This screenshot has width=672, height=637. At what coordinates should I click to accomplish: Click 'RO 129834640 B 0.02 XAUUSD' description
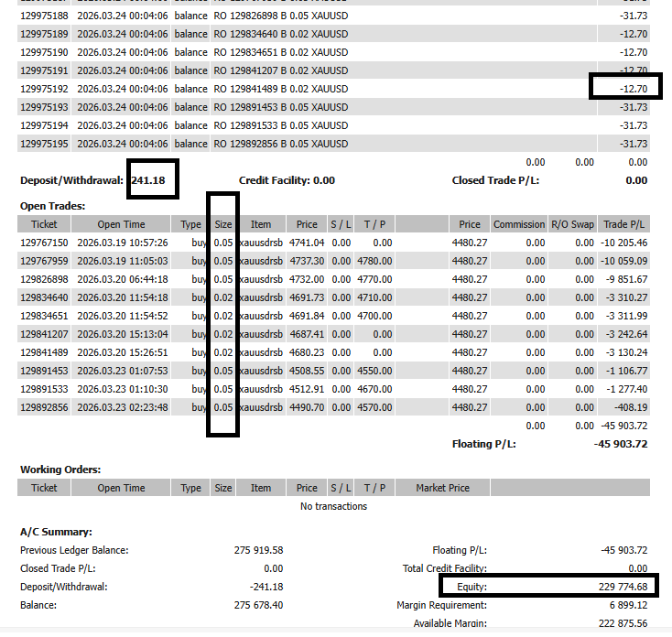point(281,34)
